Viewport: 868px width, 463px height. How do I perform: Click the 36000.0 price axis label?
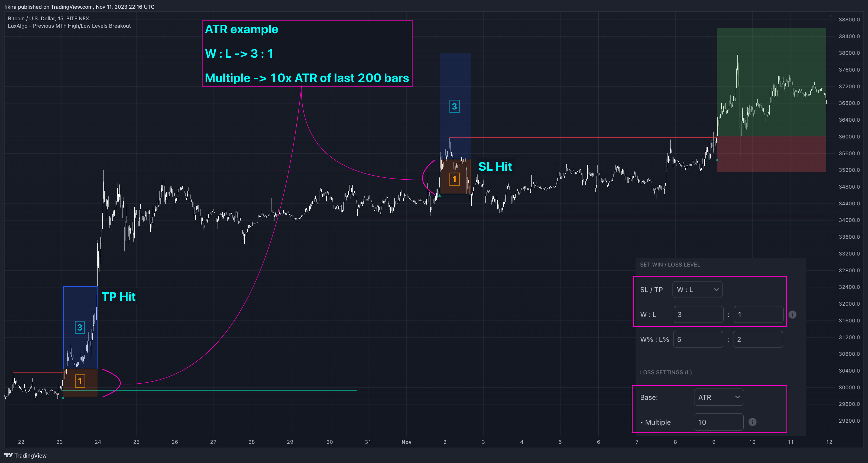tap(849, 137)
